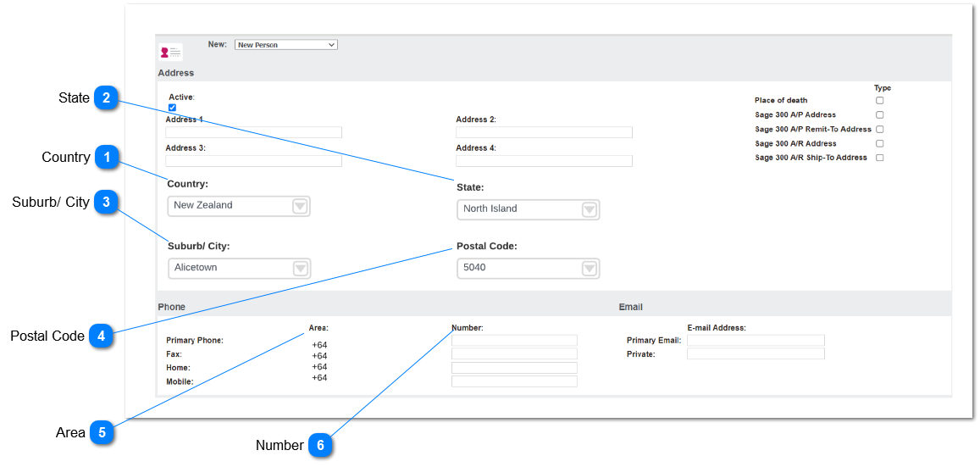The height and width of the screenshot is (467, 980).
Task: Uncheck the Active checkbox
Action: [173, 108]
